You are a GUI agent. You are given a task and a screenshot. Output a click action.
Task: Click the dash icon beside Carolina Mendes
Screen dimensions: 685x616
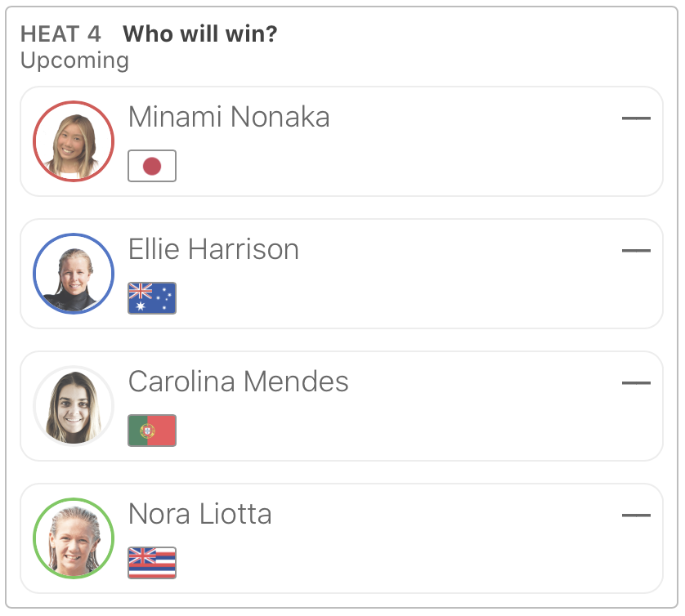[x=636, y=383]
